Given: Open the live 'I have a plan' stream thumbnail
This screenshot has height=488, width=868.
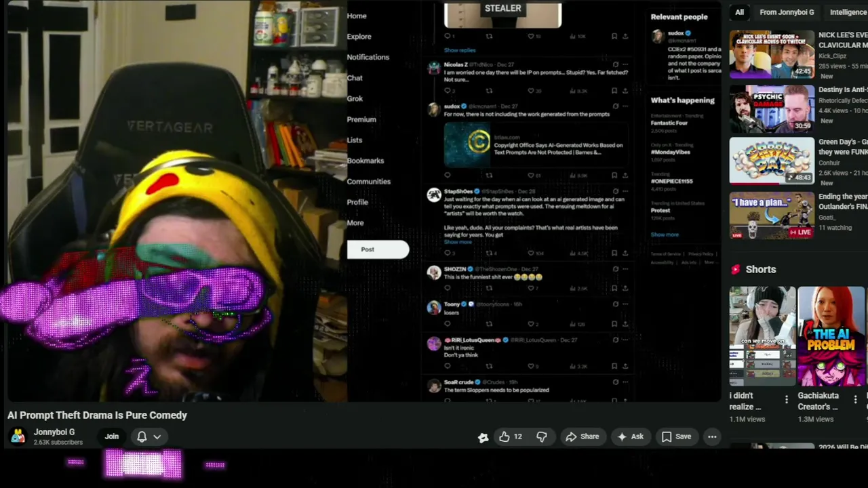Looking at the screenshot, I should [x=772, y=216].
